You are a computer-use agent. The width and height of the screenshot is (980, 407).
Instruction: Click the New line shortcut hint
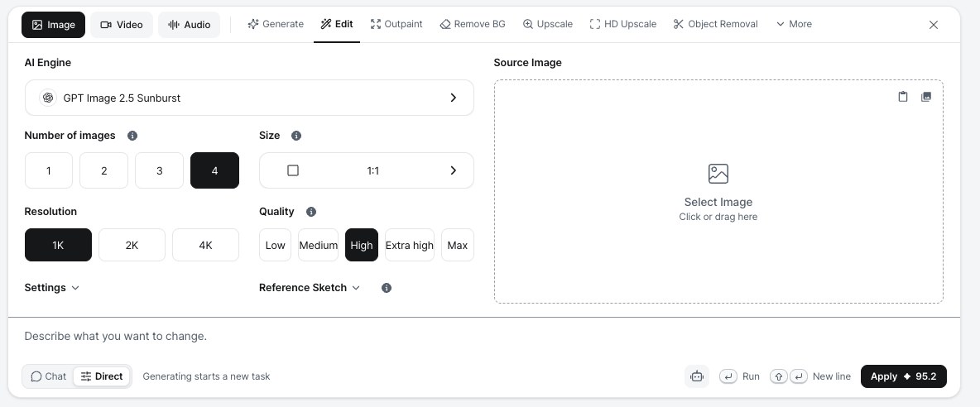pyautogui.click(x=810, y=376)
